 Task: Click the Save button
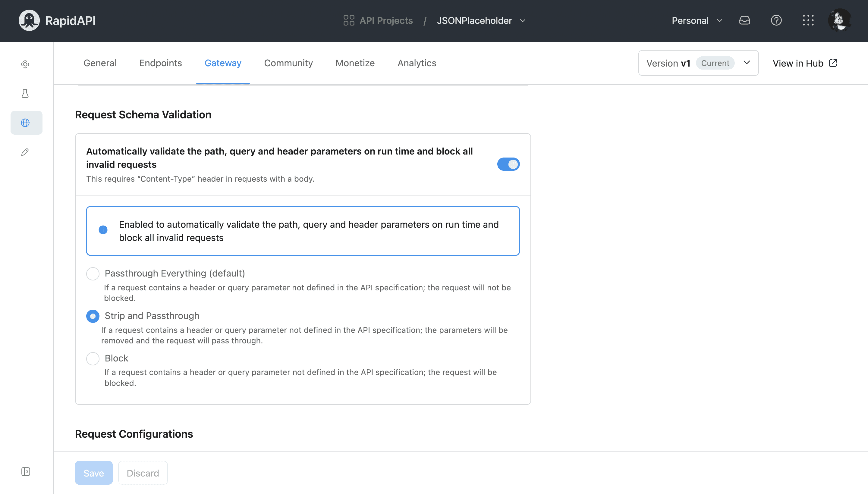click(94, 473)
